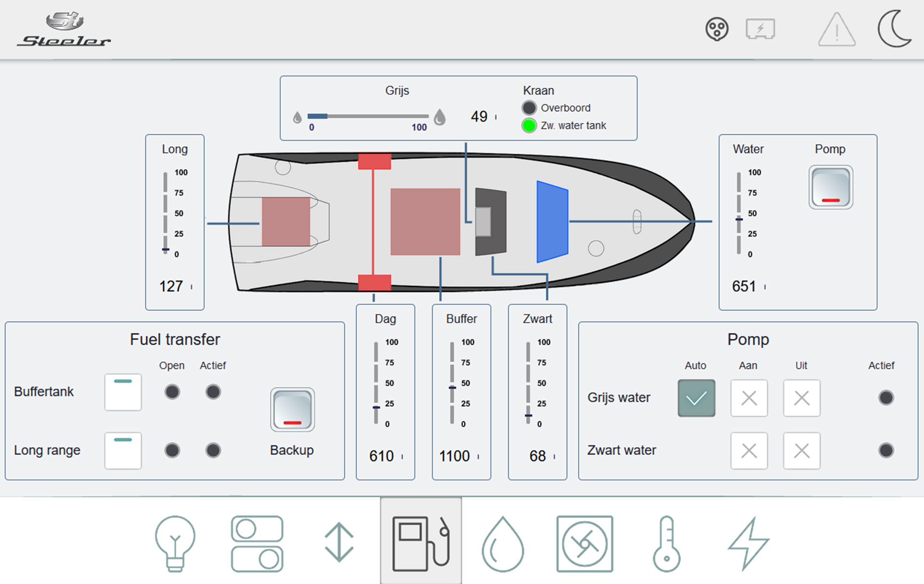Toggle night mode with moon icon
The width and height of the screenshot is (924, 584).
(x=894, y=29)
